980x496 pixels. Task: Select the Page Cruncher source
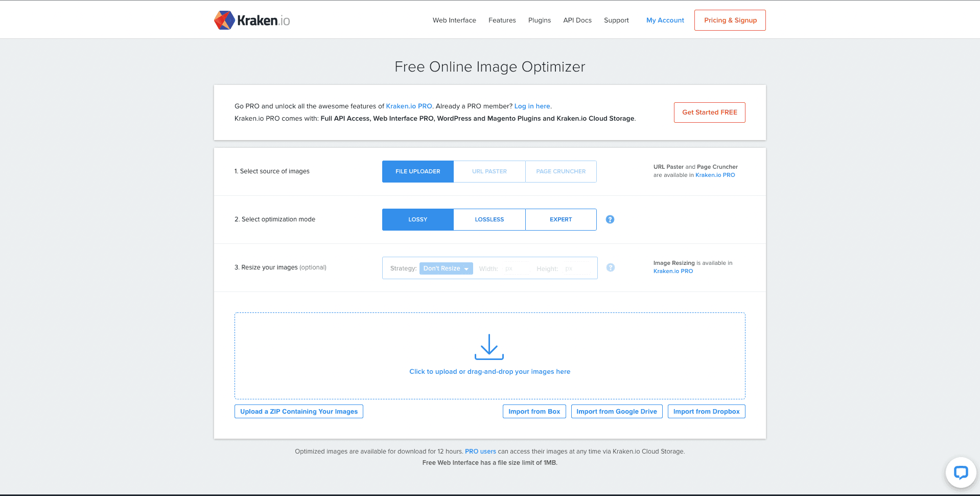click(561, 172)
